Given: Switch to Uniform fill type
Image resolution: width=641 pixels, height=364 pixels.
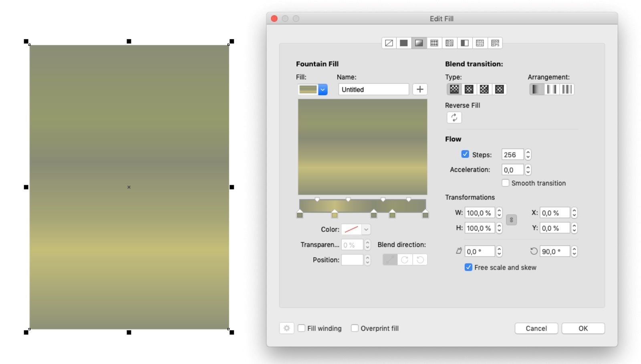Looking at the screenshot, I should [404, 43].
